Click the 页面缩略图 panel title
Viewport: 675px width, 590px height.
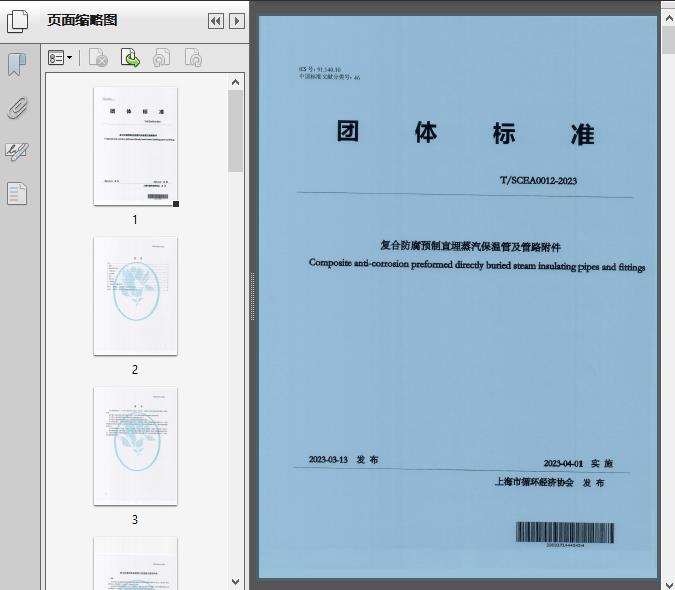coord(82,20)
